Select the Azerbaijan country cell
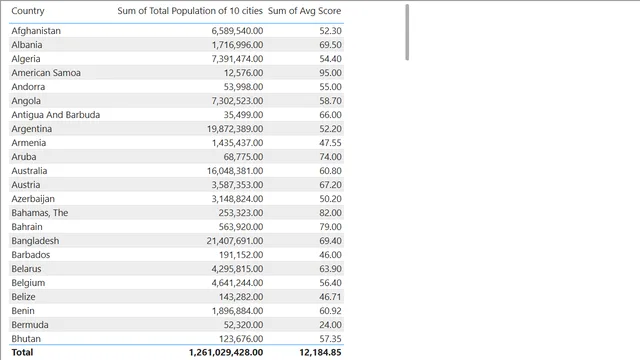 click(33, 199)
